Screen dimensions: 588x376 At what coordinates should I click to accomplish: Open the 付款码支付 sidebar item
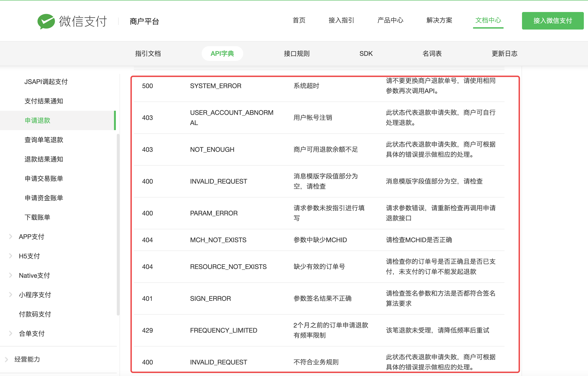[x=35, y=314]
